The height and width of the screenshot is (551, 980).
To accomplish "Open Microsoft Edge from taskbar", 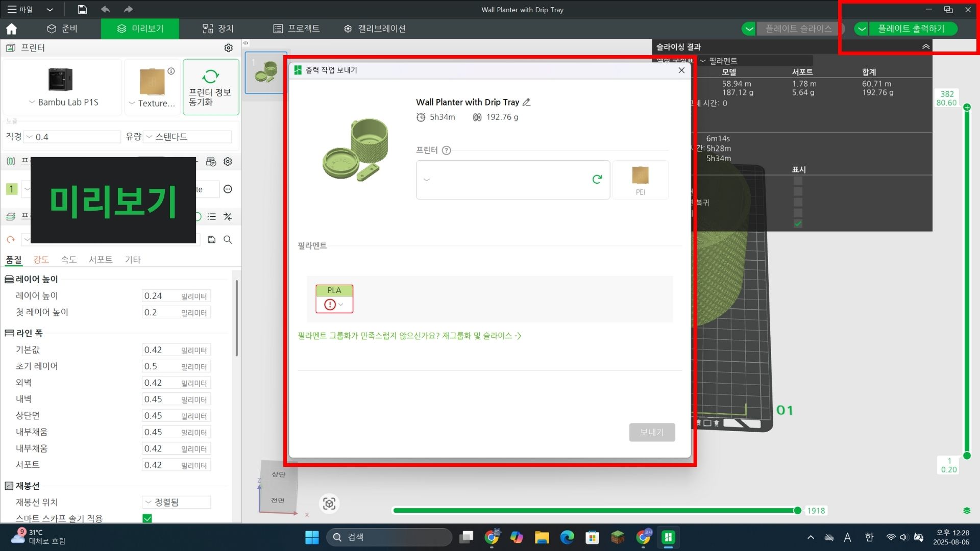I will pos(567,537).
